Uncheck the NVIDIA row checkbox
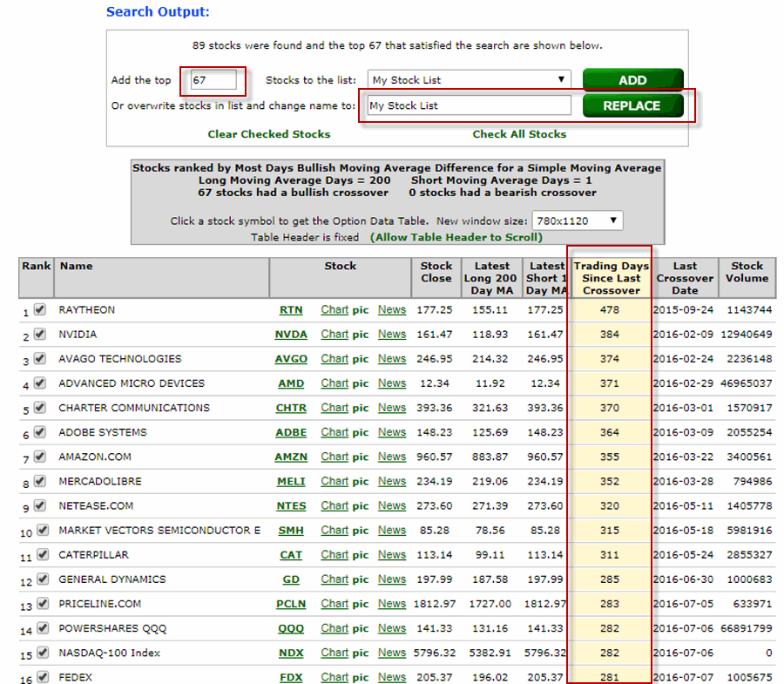Image resolution: width=784 pixels, height=684 pixels. [x=40, y=334]
